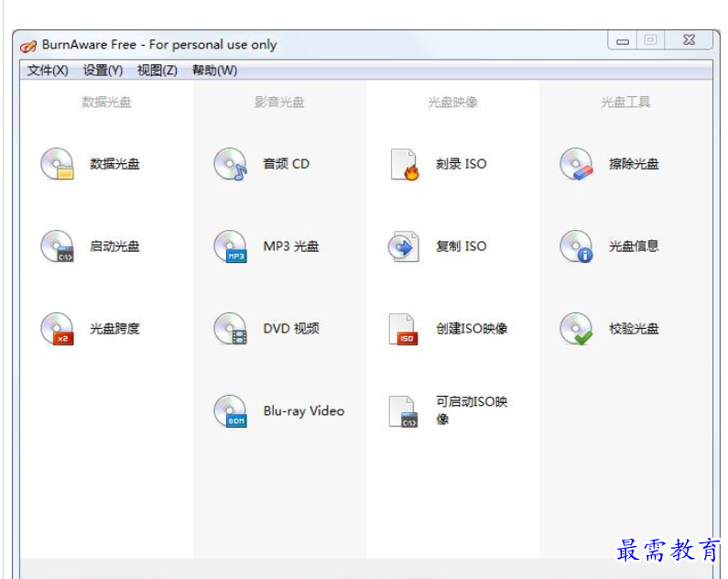Click the DVD 视频 film disc icon
Viewport: 728px width, 579px height.
coord(230,328)
